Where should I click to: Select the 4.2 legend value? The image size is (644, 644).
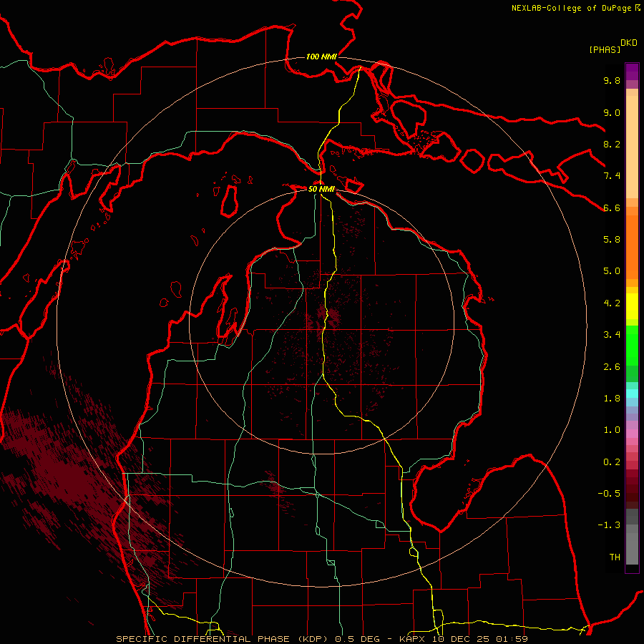point(612,303)
